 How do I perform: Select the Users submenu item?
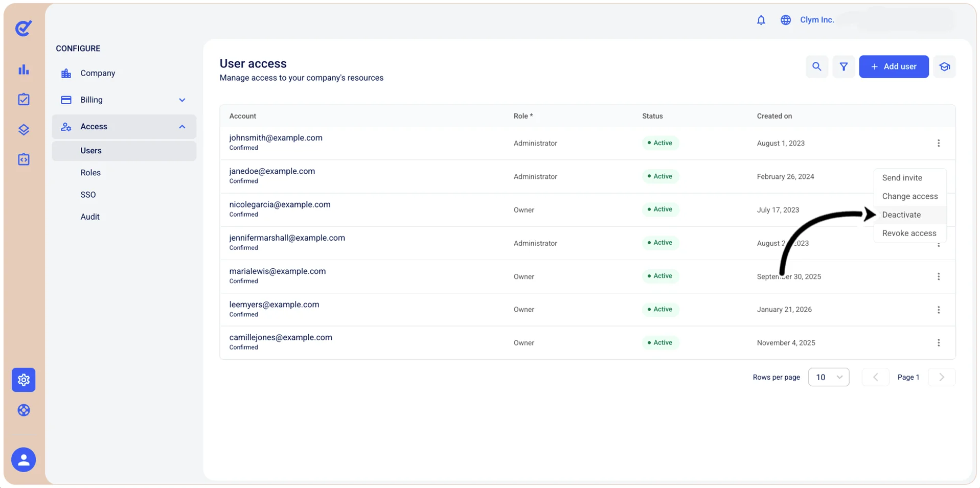click(124, 151)
